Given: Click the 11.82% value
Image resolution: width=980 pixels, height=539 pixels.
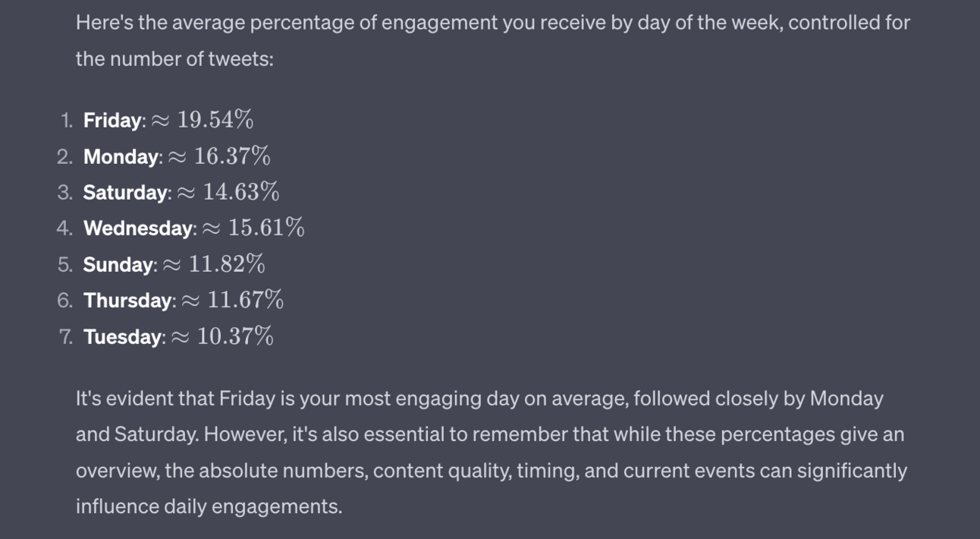Looking at the screenshot, I should pos(227,265).
